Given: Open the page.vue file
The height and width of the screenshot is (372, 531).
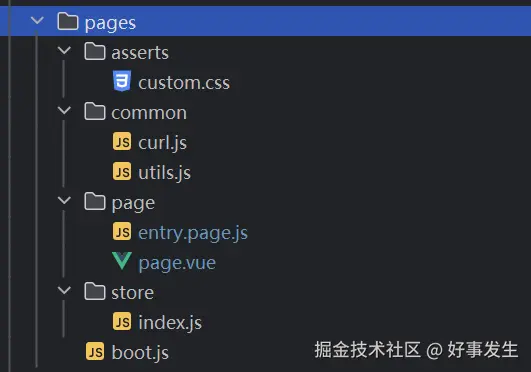Looking at the screenshot, I should (177, 263).
